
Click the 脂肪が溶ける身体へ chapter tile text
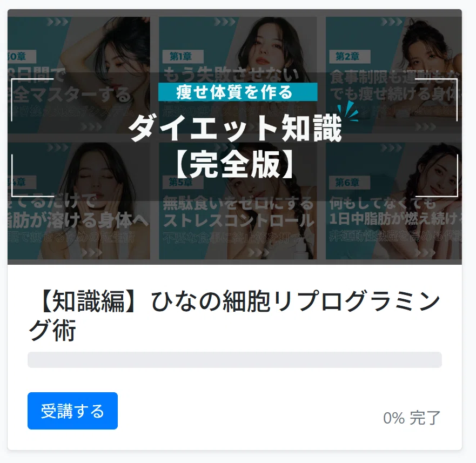tap(78, 220)
